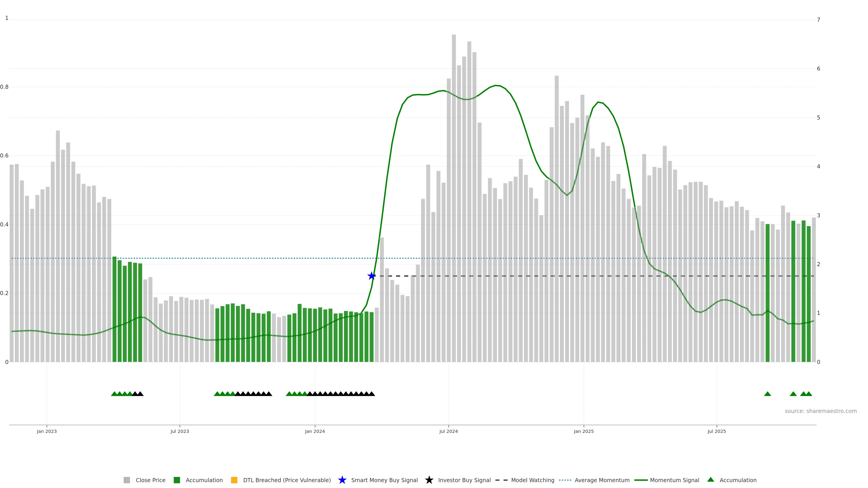Click the blue star legend icon
Viewport: 868px width, 488px height.
point(342,480)
